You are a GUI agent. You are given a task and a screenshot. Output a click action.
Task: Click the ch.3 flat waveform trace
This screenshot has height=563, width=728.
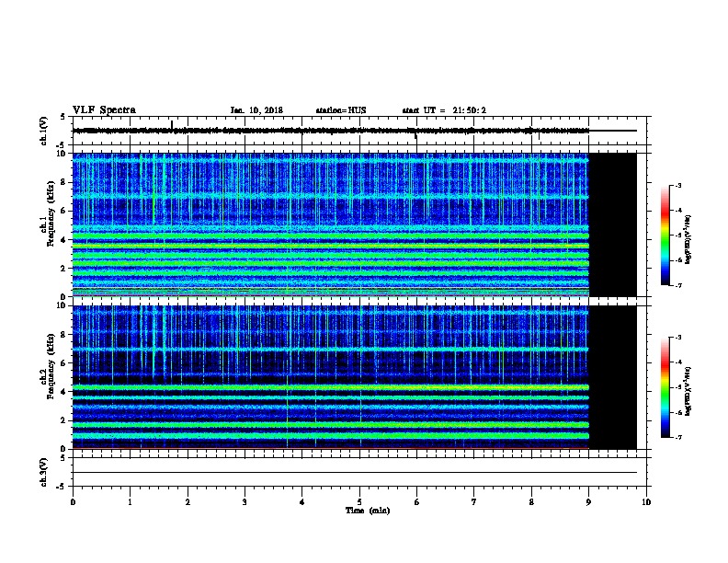point(355,473)
